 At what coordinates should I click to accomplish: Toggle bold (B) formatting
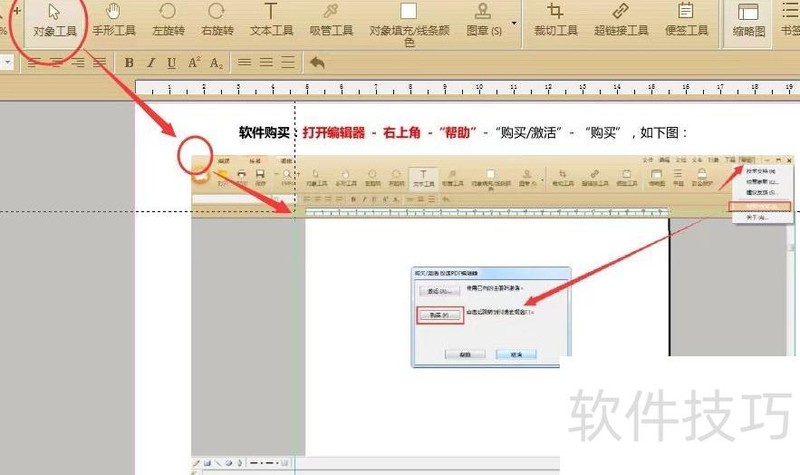coord(129,63)
